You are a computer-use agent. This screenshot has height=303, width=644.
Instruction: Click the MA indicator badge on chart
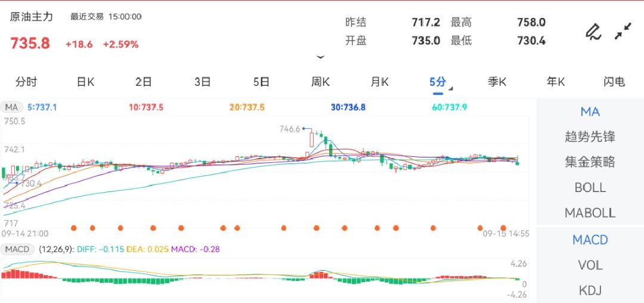click(11, 107)
